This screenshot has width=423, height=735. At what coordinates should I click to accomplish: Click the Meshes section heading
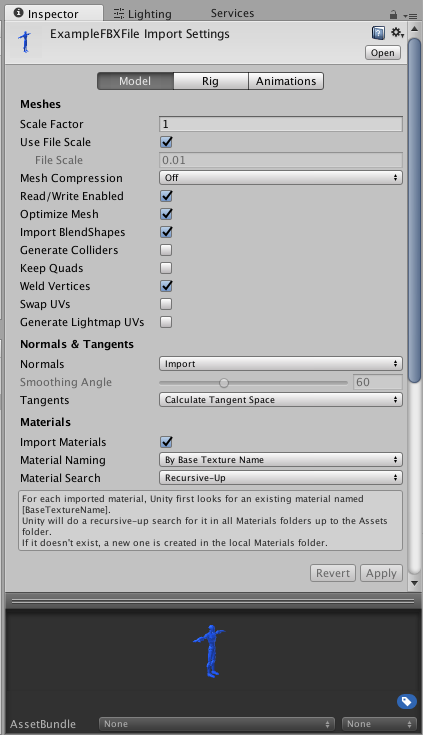tap(40, 104)
